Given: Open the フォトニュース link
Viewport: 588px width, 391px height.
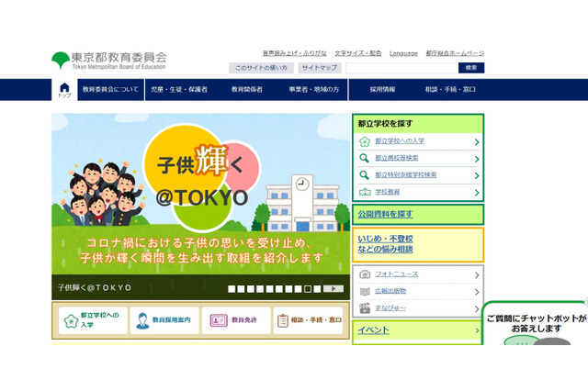Looking at the screenshot, I should pos(397,274).
